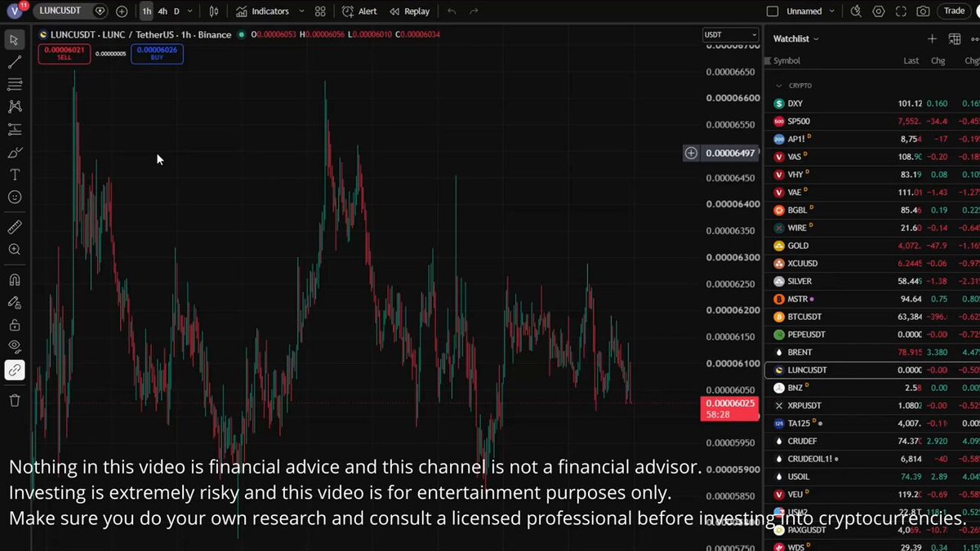This screenshot has height=551, width=980.
Task: Open the USDT currency dropdown
Action: pyautogui.click(x=731, y=34)
